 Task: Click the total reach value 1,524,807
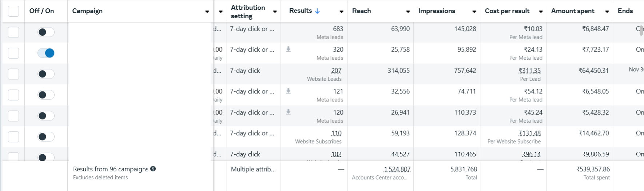click(397, 169)
